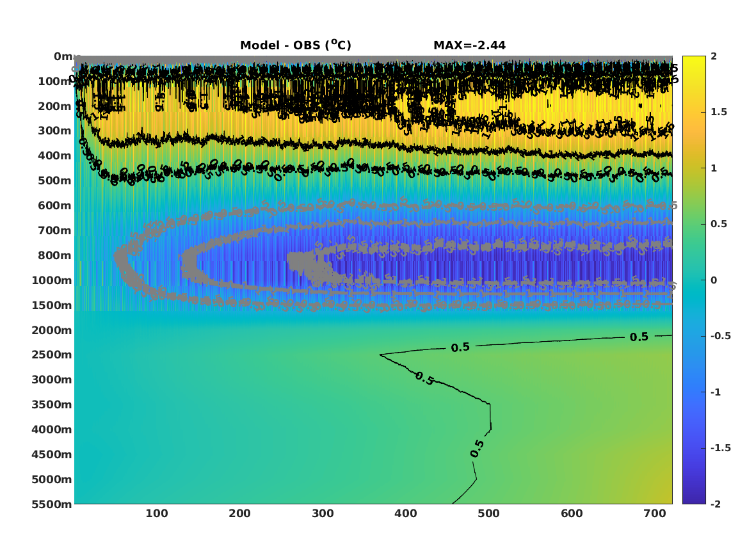Click the x-axis tick label "200"
The height and width of the screenshot is (560, 747).
coord(239,513)
